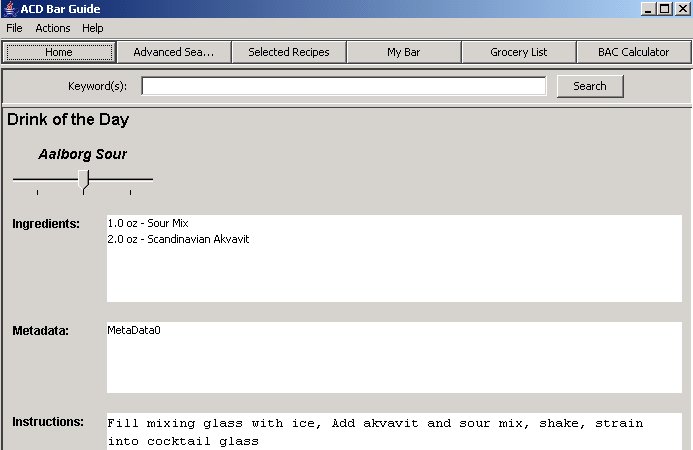Viewport: 693px width, 450px height.
Task: Open the Help menu
Action: pos(93,28)
